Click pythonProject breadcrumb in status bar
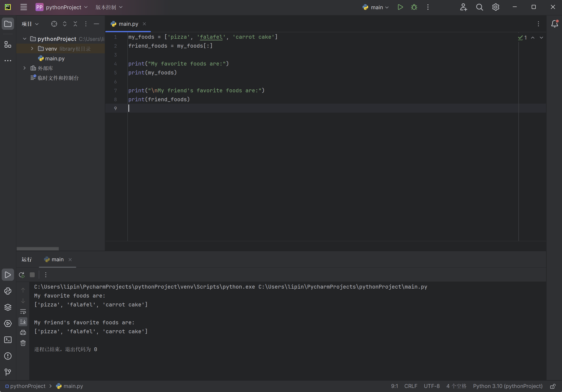The height and width of the screenshot is (392, 562). (x=25, y=386)
